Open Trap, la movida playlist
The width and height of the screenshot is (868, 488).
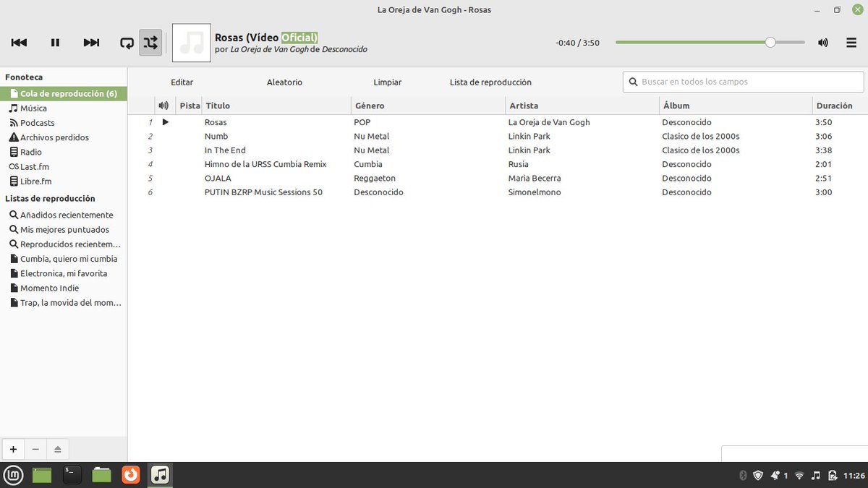pos(64,303)
